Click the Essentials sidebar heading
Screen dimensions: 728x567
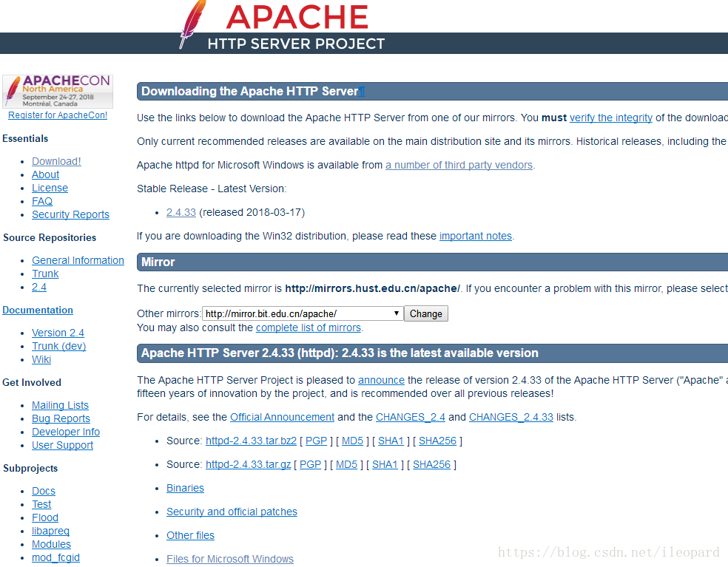pos(25,138)
